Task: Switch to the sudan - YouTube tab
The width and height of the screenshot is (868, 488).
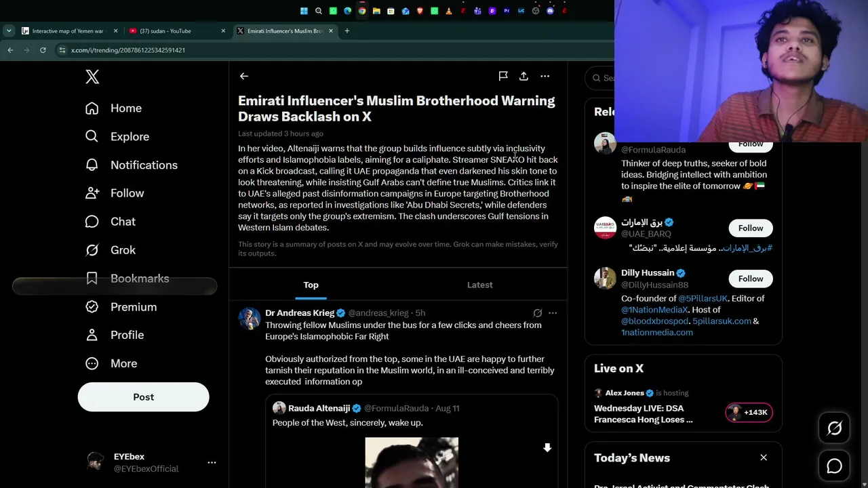Action: [178, 30]
